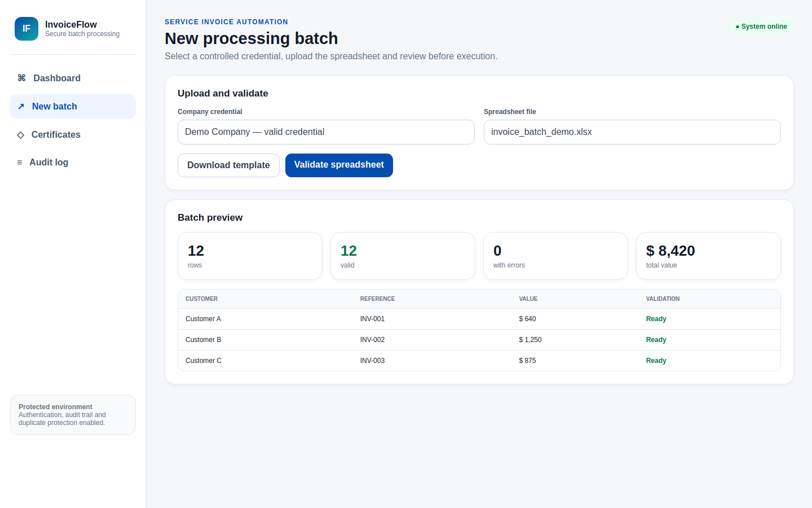Click the 12 rows summary card
Image resolution: width=812 pixels, height=508 pixels.
pyautogui.click(x=250, y=256)
